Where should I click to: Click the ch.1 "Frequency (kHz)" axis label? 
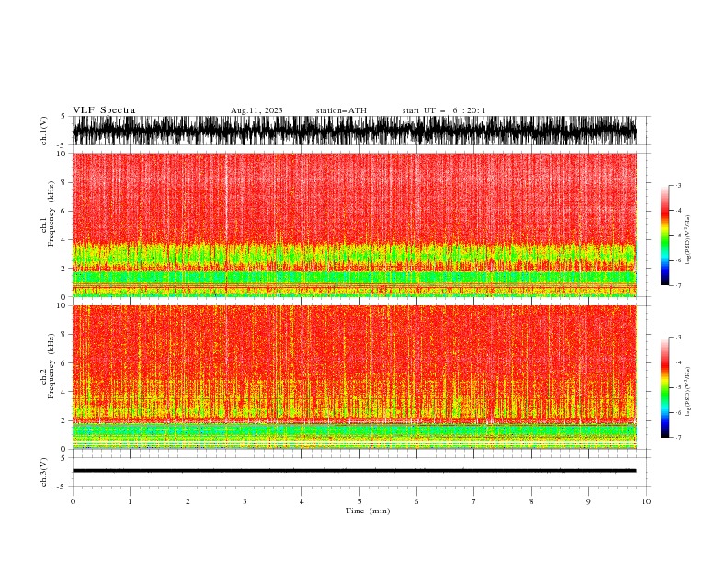(x=51, y=213)
